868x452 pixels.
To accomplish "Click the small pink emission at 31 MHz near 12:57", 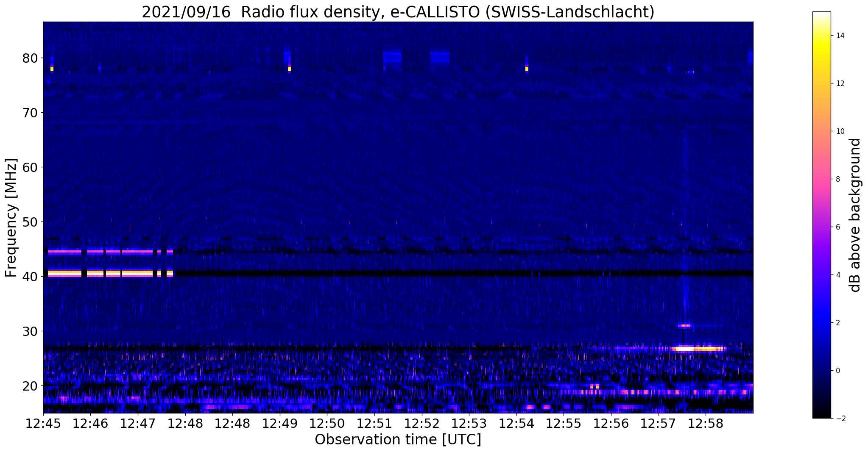I will [684, 325].
